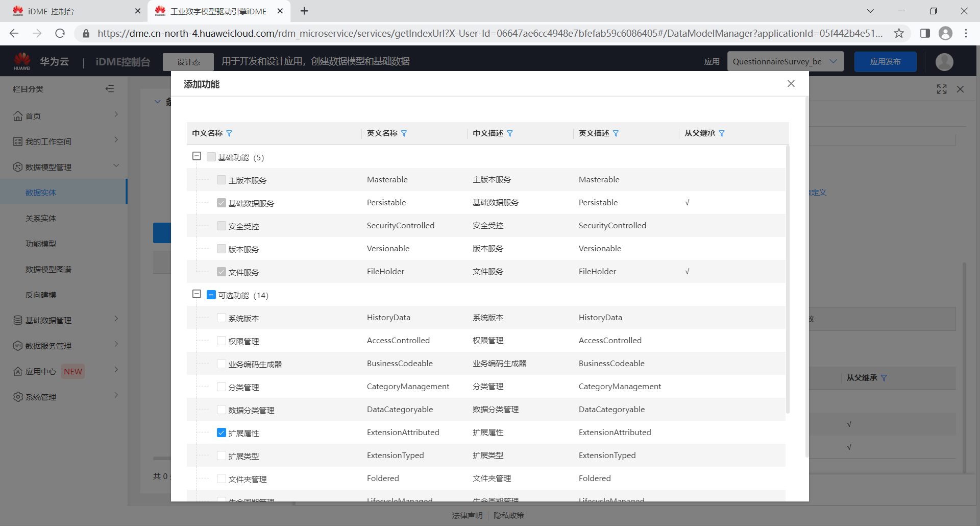Select the 设计态 tab
The width and height of the screenshot is (980, 526).
click(188, 61)
